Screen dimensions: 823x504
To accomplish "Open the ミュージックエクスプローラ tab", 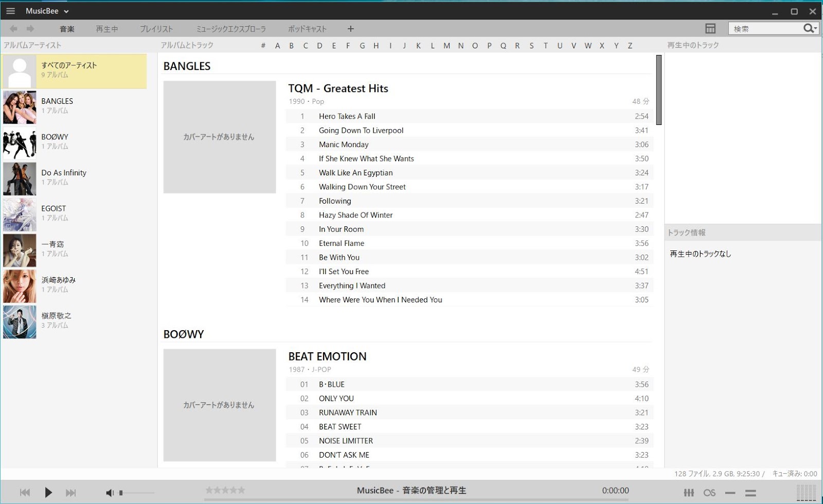I will point(231,29).
